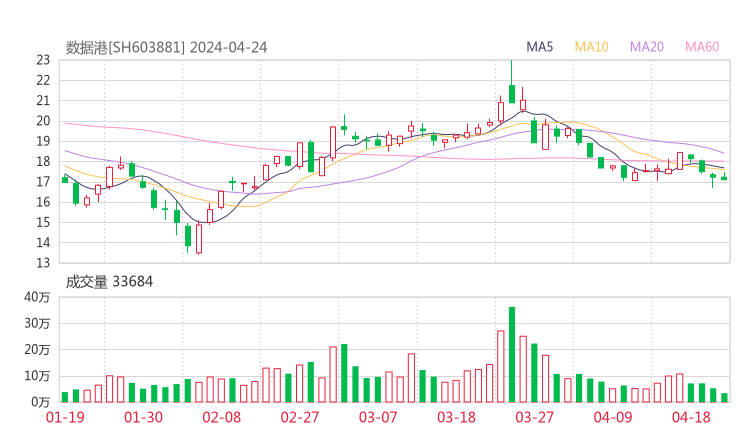740x440 pixels.
Task: Click the first green volume bar at 01-19
Action: (x=65, y=397)
